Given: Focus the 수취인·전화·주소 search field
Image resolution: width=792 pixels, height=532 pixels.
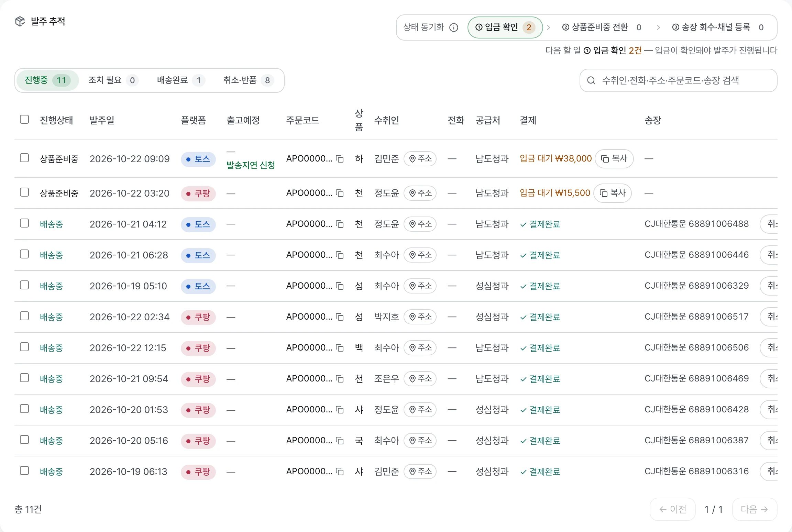Looking at the screenshot, I should [678, 80].
